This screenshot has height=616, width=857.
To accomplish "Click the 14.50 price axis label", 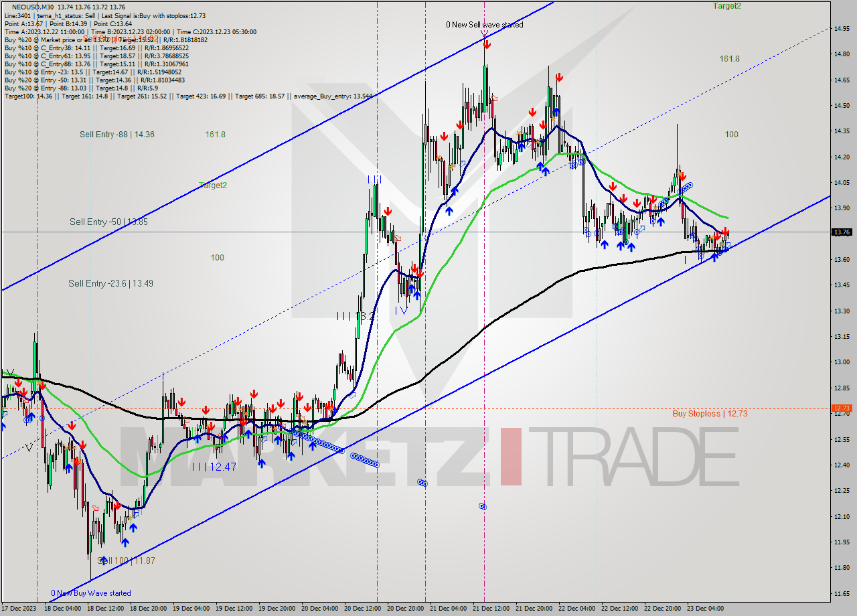I will click(x=842, y=106).
